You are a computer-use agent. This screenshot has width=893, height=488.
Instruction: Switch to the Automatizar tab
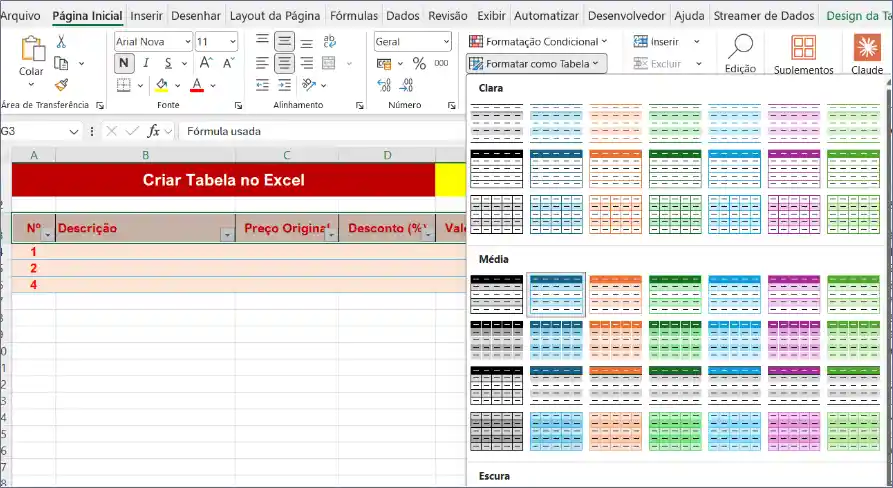(546, 16)
